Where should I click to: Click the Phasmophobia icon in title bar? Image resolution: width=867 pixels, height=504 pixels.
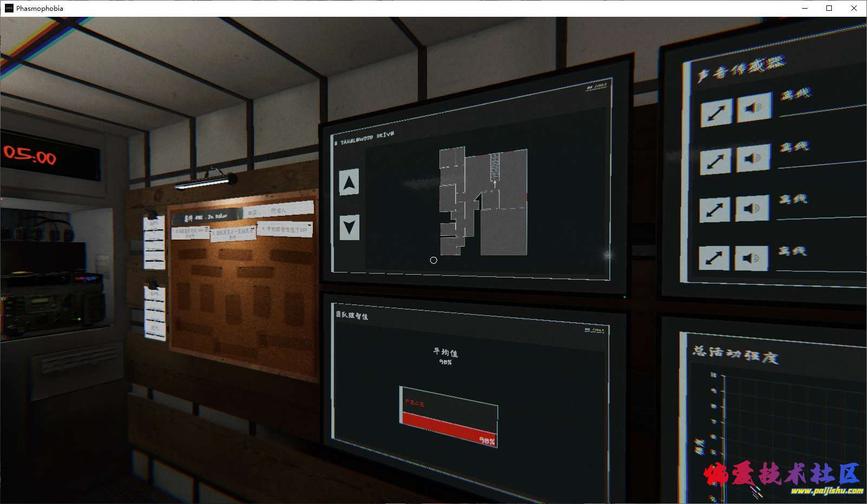click(x=9, y=8)
